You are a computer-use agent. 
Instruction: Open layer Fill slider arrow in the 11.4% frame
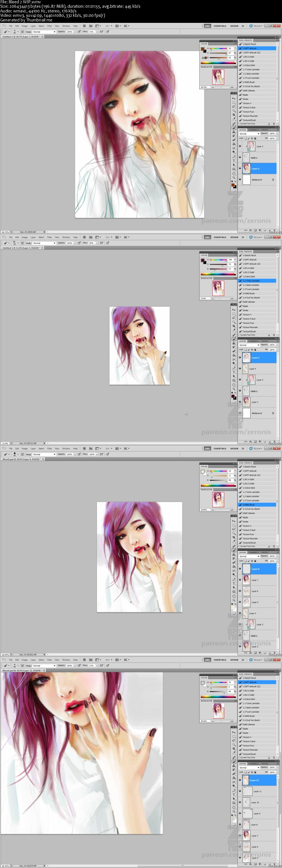coord(277,350)
